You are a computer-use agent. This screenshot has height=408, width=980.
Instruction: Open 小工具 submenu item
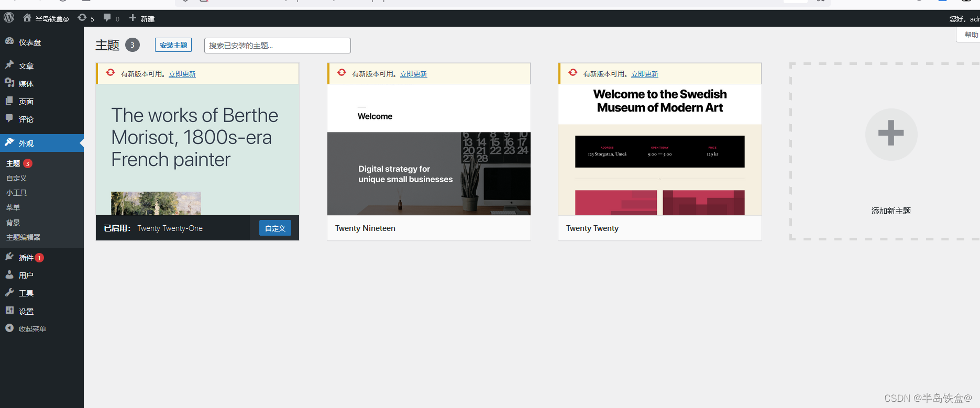click(16, 193)
